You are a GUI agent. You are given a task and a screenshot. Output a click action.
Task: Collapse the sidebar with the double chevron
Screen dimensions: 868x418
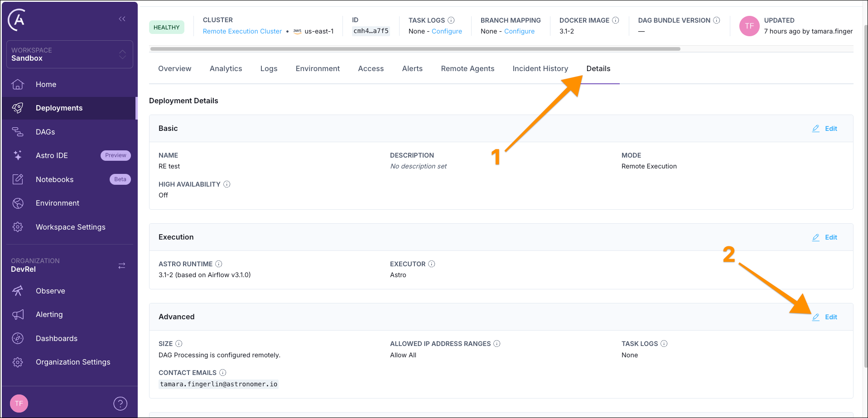[x=121, y=19]
